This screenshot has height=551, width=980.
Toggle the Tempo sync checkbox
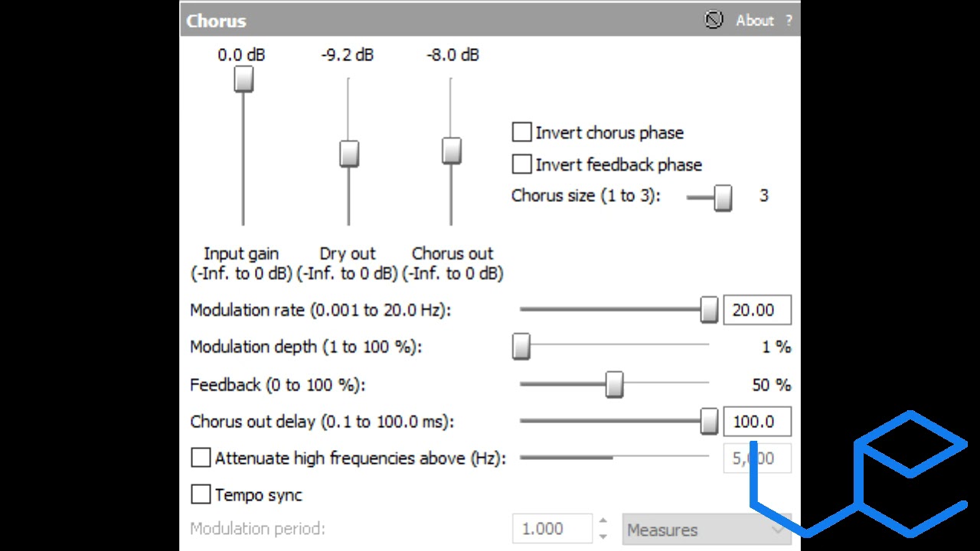pos(201,495)
